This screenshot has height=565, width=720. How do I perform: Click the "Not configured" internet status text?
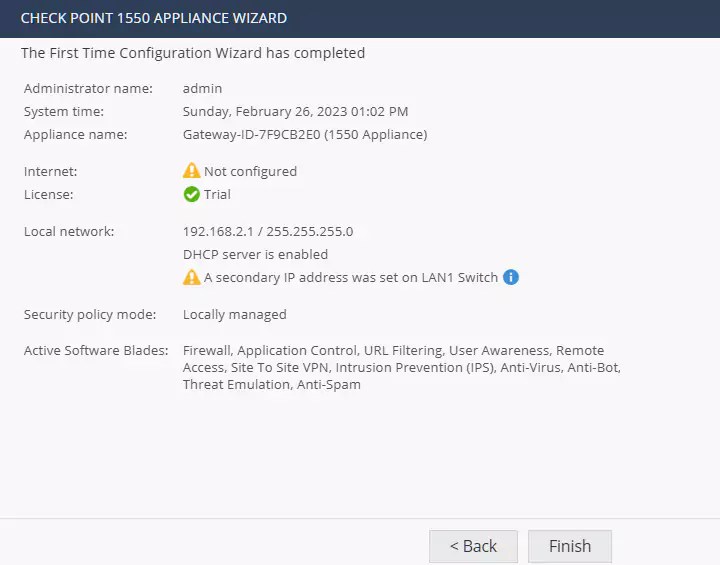point(250,171)
